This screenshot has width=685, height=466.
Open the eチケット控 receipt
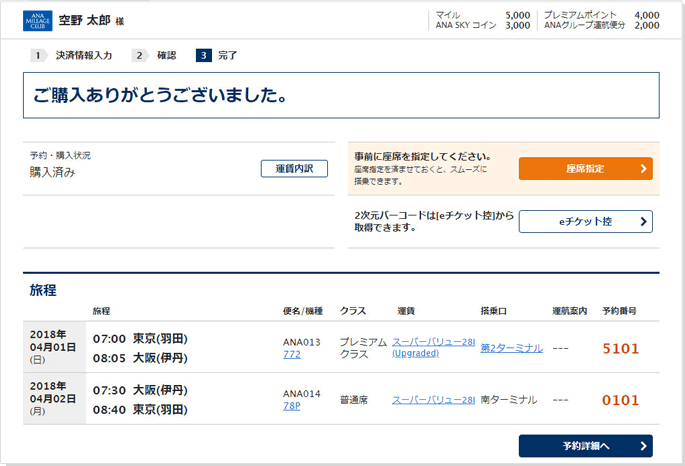coord(585,221)
